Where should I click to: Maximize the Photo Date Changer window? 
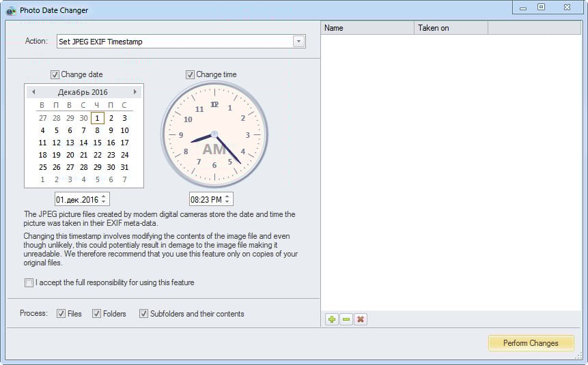[541, 7]
